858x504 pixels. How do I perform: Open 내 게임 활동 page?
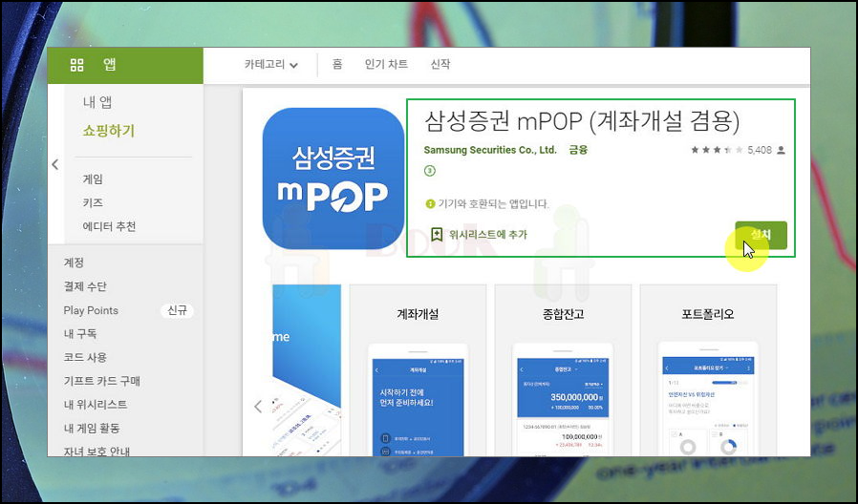(92, 428)
